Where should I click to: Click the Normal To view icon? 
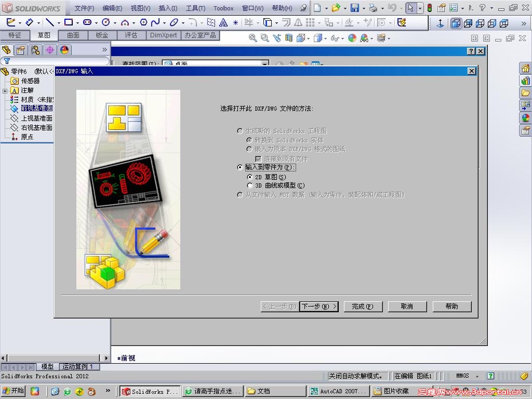coord(440,23)
